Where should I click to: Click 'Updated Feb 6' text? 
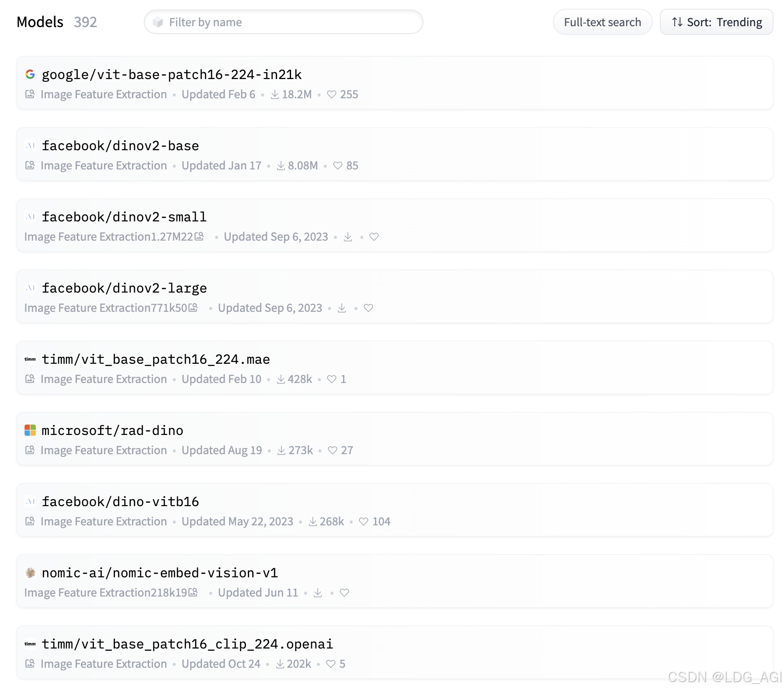click(x=219, y=94)
